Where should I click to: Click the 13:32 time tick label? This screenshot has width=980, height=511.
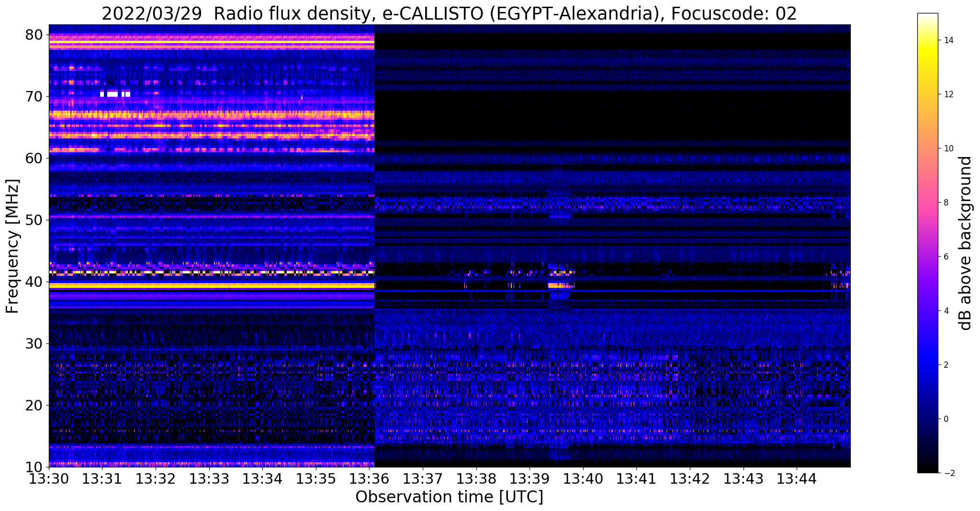pos(156,478)
